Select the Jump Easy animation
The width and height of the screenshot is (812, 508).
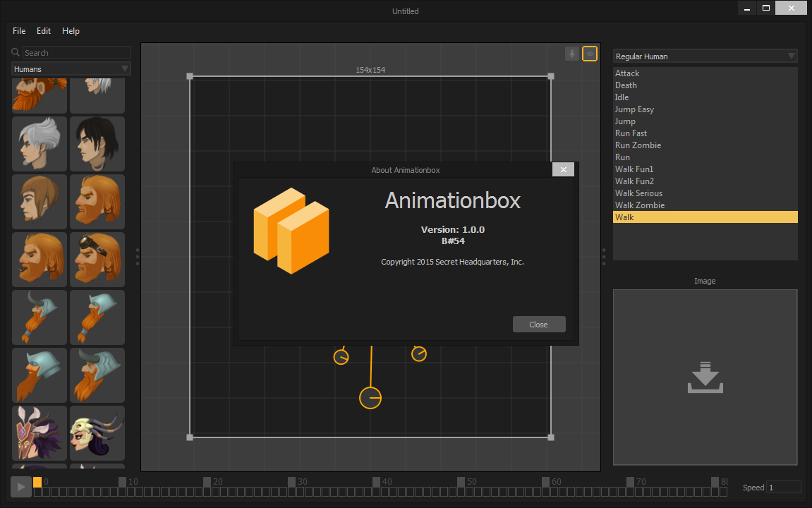point(705,109)
